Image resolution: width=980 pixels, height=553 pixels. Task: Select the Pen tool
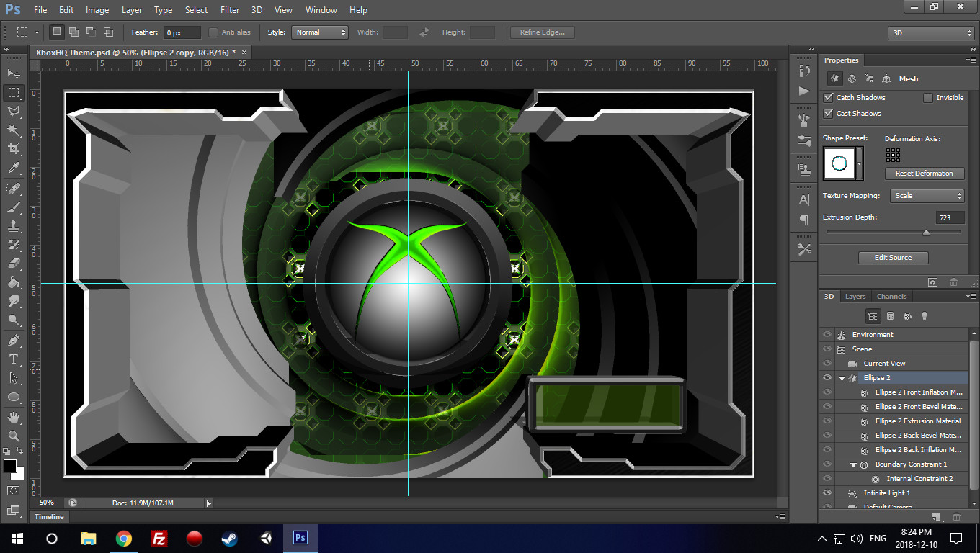point(14,340)
